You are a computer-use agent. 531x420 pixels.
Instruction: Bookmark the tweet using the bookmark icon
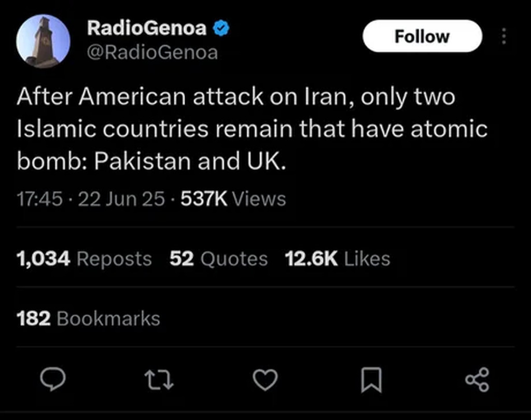371,380
